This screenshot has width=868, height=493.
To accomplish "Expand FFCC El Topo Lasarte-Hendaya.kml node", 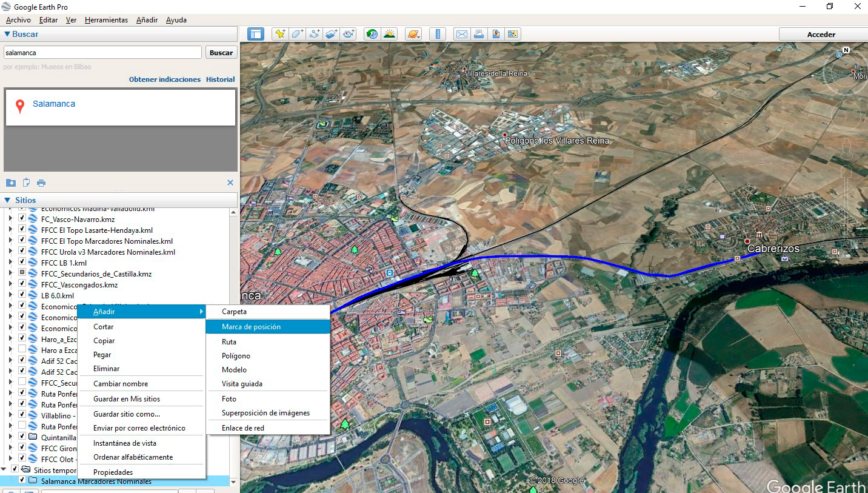I will pyautogui.click(x=10, y=230).
